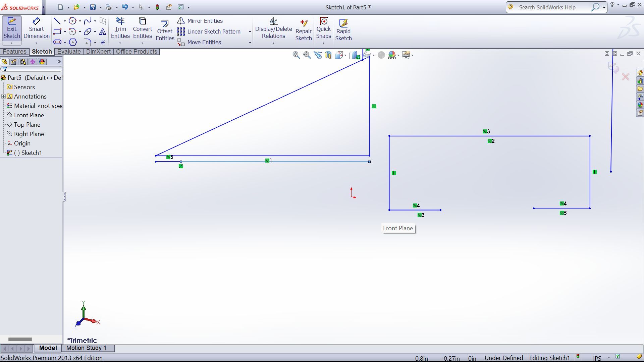The height and width of the screenshot is (362, 644).
Task: Expand the Annotations tree node
Action: (3, 97)
